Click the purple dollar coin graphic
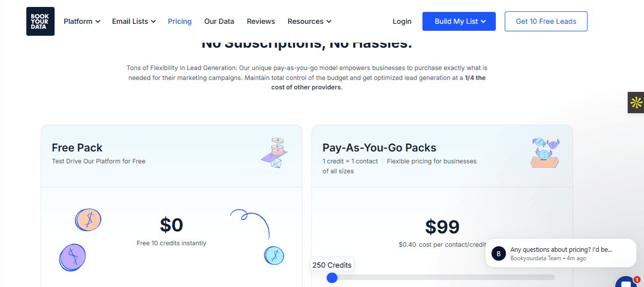Screen dimensions: 644x287 coord(72,257)
